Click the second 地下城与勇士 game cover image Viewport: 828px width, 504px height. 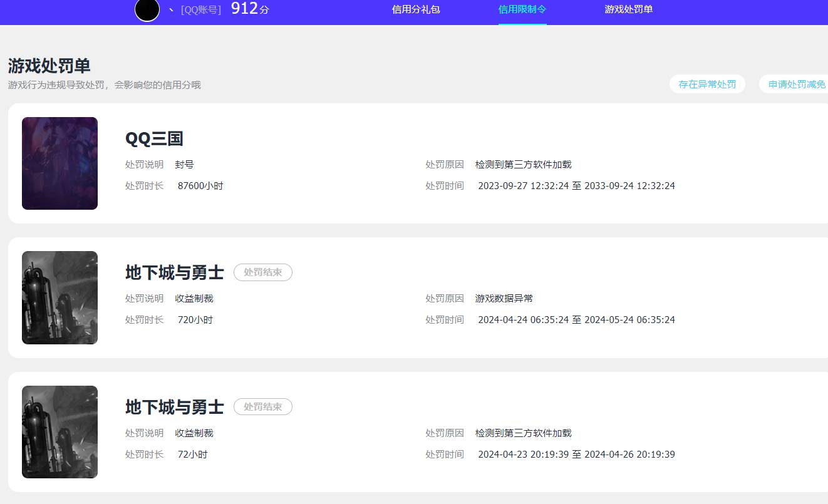[x=60, y=431]
